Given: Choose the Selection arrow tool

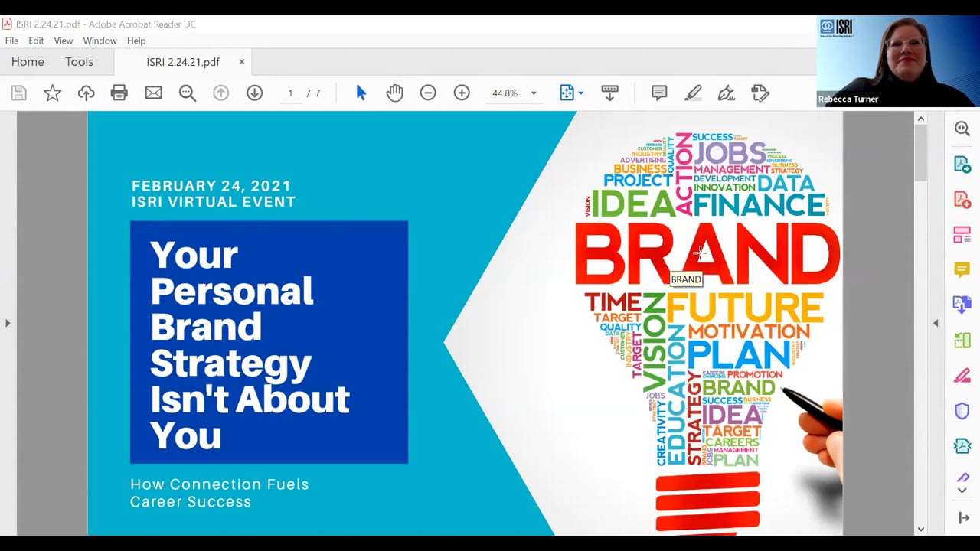Looking at the screenshot, I should (361, 93).
